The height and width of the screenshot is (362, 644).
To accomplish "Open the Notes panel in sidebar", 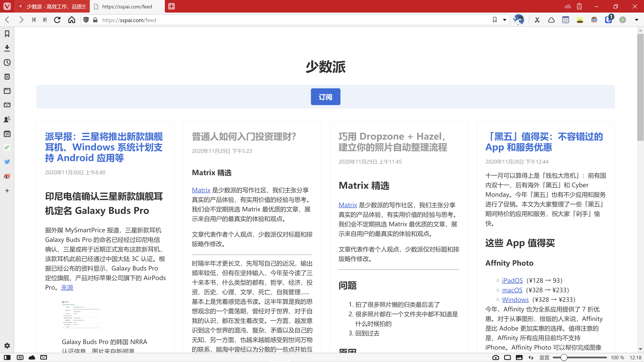I will (7, 77).
